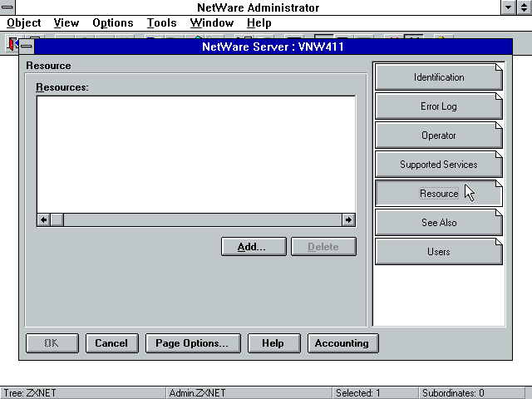Switch to the Identification page
Viewport: 532px width, 399px height.
pos(439,77)
